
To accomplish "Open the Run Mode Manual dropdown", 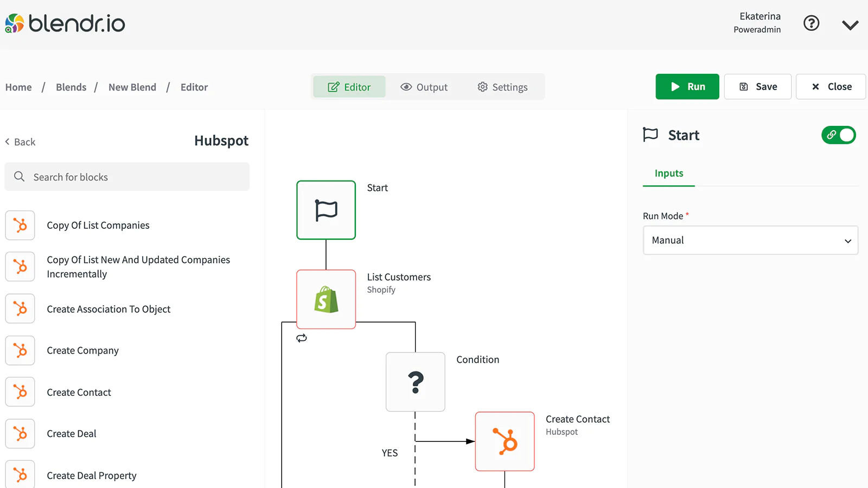I will [x=751, y=240].
